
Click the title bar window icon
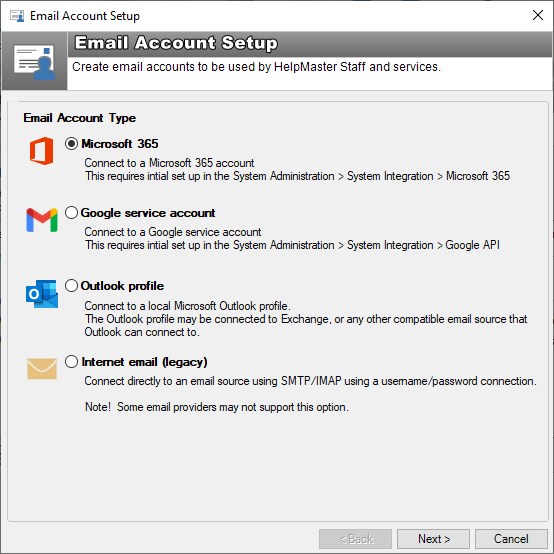click(17, 16)
